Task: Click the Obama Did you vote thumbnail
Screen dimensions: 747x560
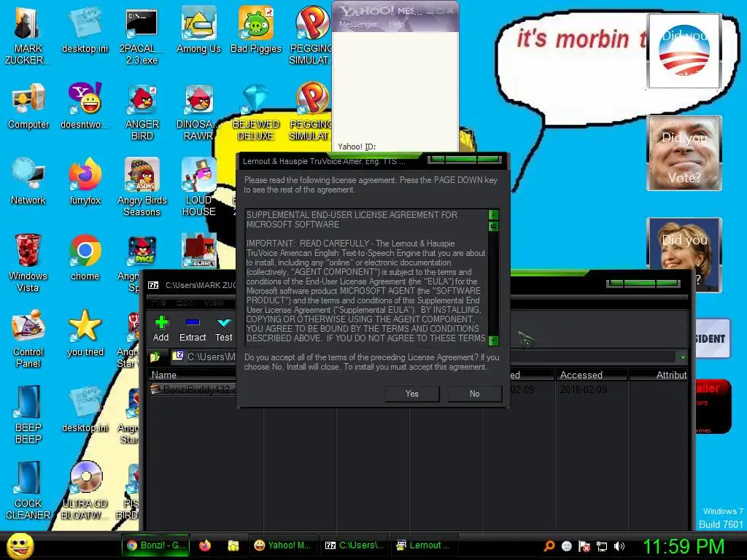Action: coord(684,51)
